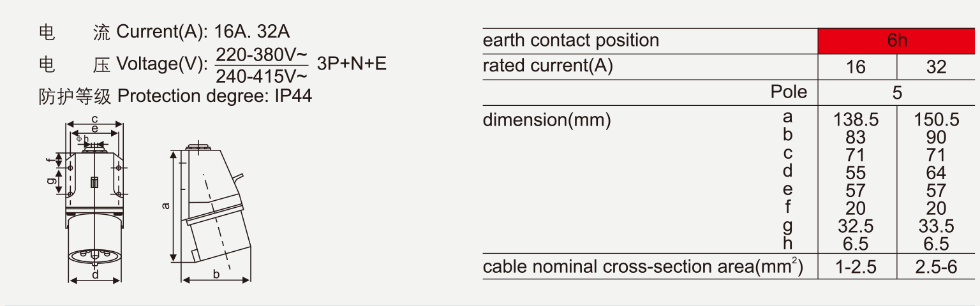The height and width of the screenshot is (306, 980).
Task: Click the 1-2.5 cable cross-section value
Action: 856,267
